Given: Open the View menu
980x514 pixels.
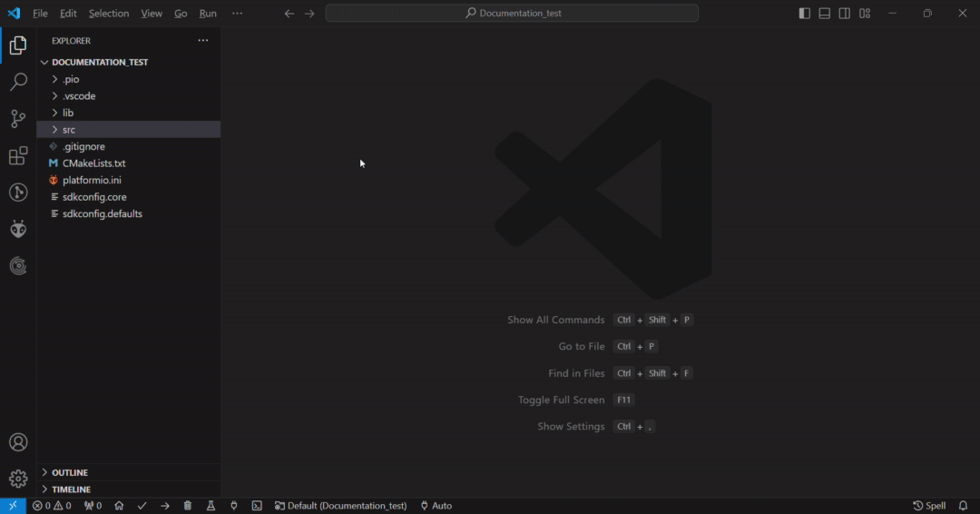Looking at the screenshot, I should (x=152, y=14).
